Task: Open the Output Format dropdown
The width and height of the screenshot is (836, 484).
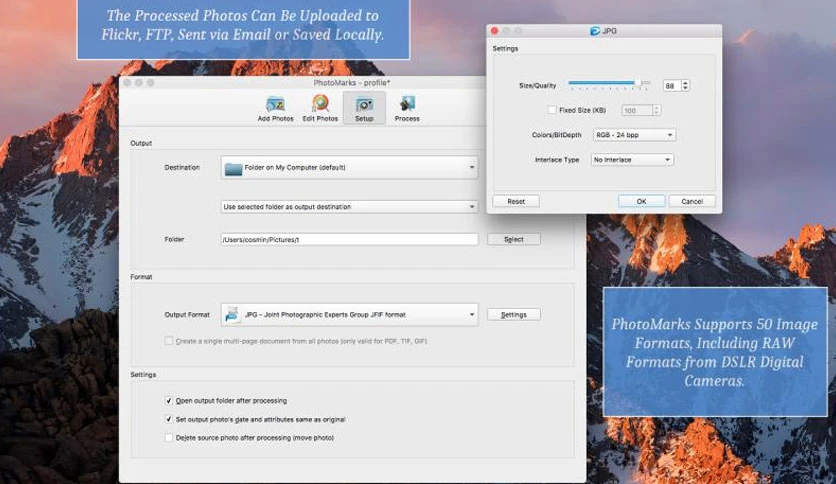Action: [x=349, y=314]
